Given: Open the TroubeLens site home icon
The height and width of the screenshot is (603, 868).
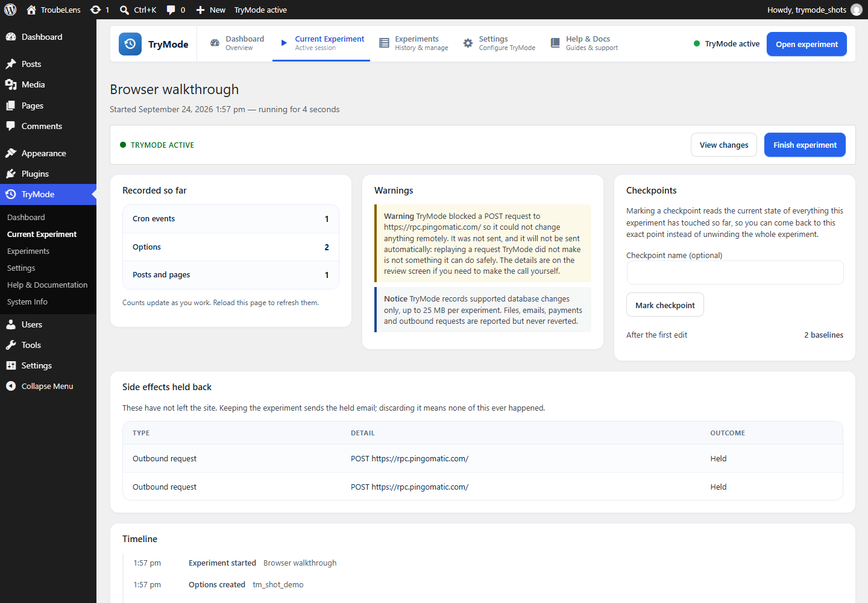Looking at the screenshot, I should coord(31,10).
